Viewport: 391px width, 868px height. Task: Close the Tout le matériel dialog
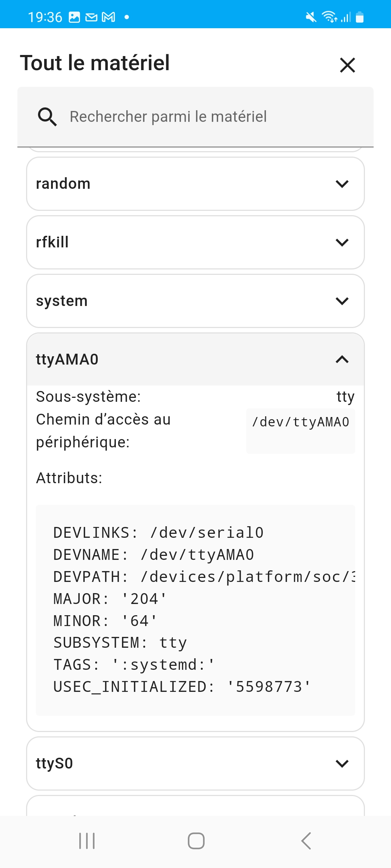pos(348,65)
